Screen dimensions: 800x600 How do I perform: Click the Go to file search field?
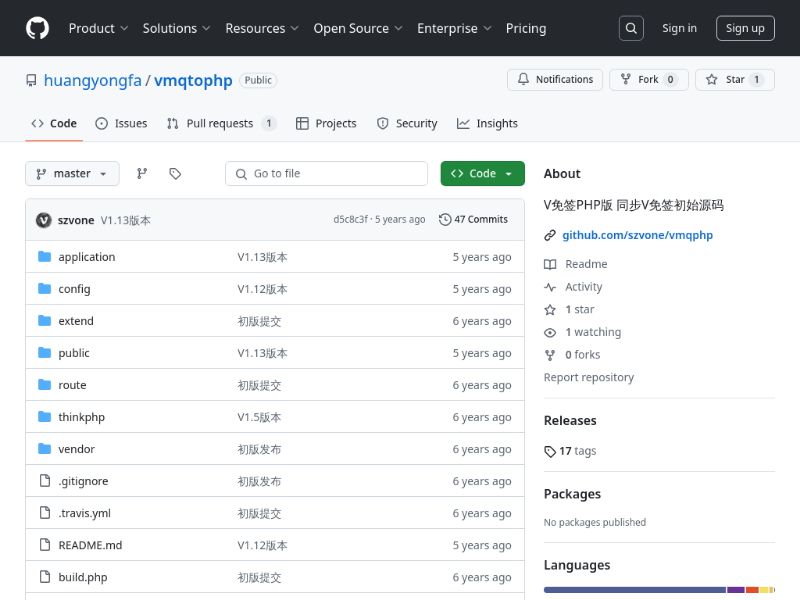(x=326, y=174)
